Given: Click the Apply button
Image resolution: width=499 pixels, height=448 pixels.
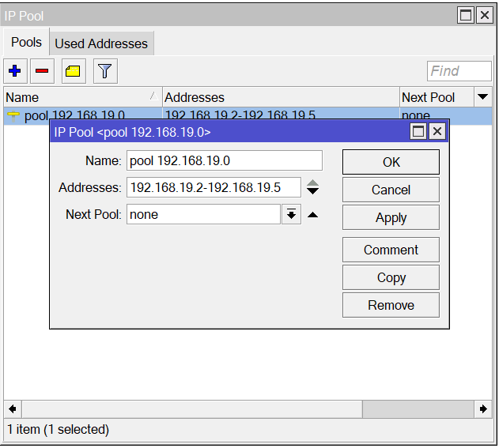Looking at the screenshot, I should [x=391, y=218].
